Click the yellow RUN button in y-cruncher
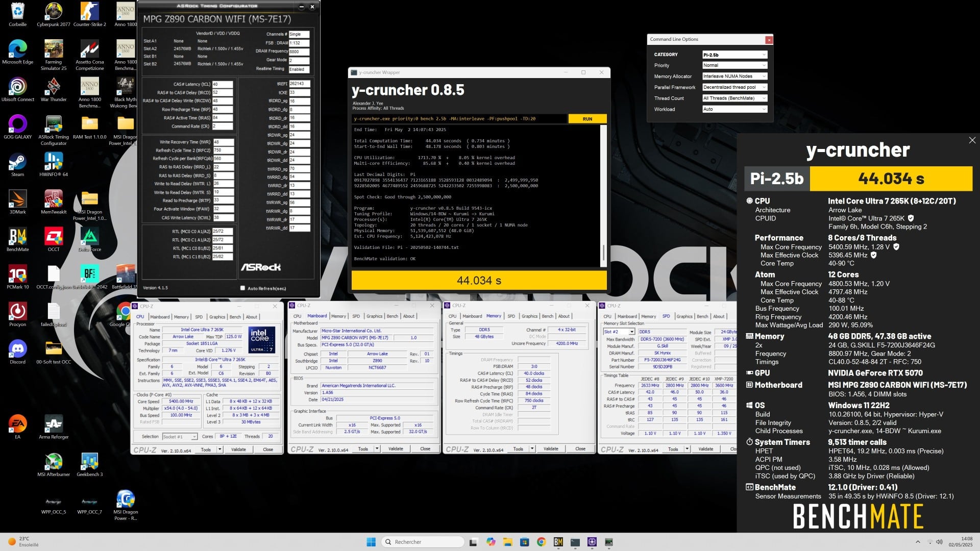Image resolution: width=980 pixels, height=551 pixels. click(587, 119)
